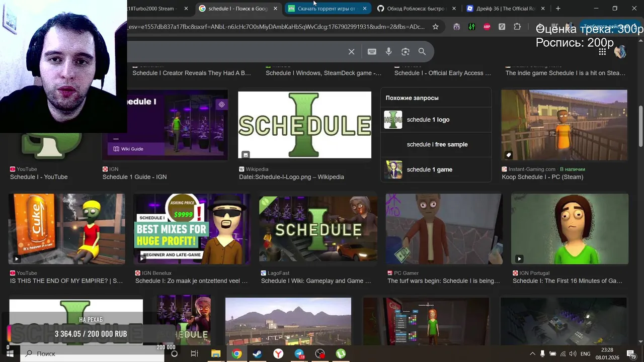Open Yandex Browser from the taskbar

[278, 354]
